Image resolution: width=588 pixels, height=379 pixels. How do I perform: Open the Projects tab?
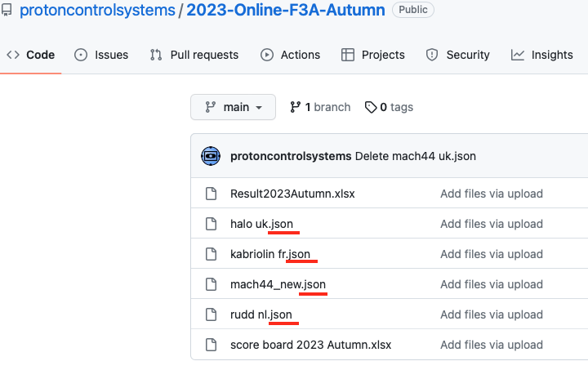(x=373, y=55)
